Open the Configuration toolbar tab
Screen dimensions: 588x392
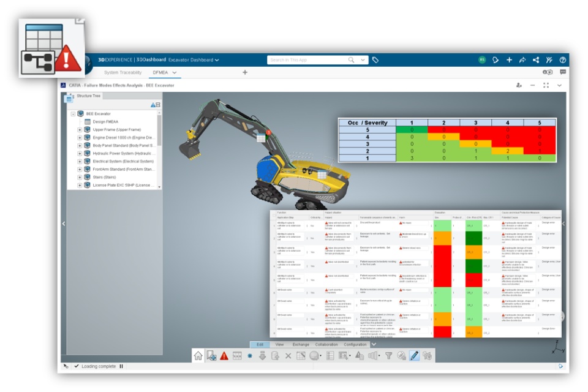pos(355,344)
